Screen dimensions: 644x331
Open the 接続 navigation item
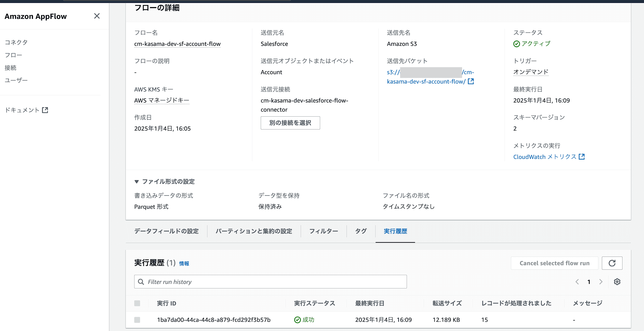click(x=10, y=68)
